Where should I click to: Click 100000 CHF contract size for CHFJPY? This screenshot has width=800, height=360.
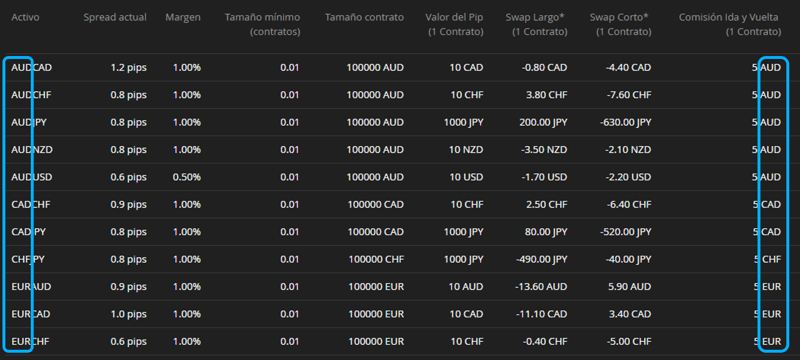(x=377, y=260)
